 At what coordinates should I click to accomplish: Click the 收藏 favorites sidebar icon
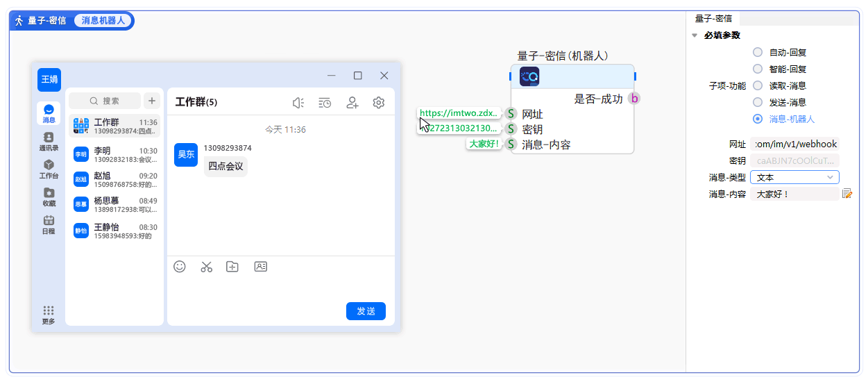tap(49, 196)
